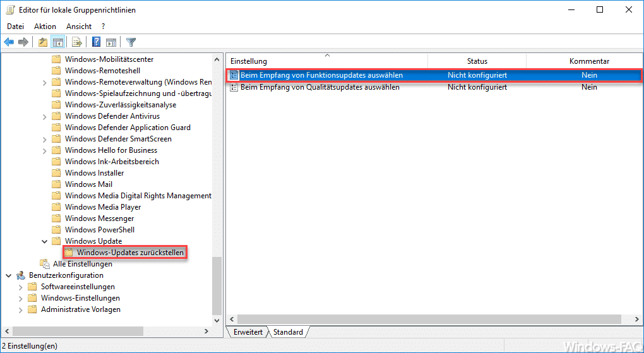
Task: Sort by the Kommentar column header
Action: pos(589,61)
